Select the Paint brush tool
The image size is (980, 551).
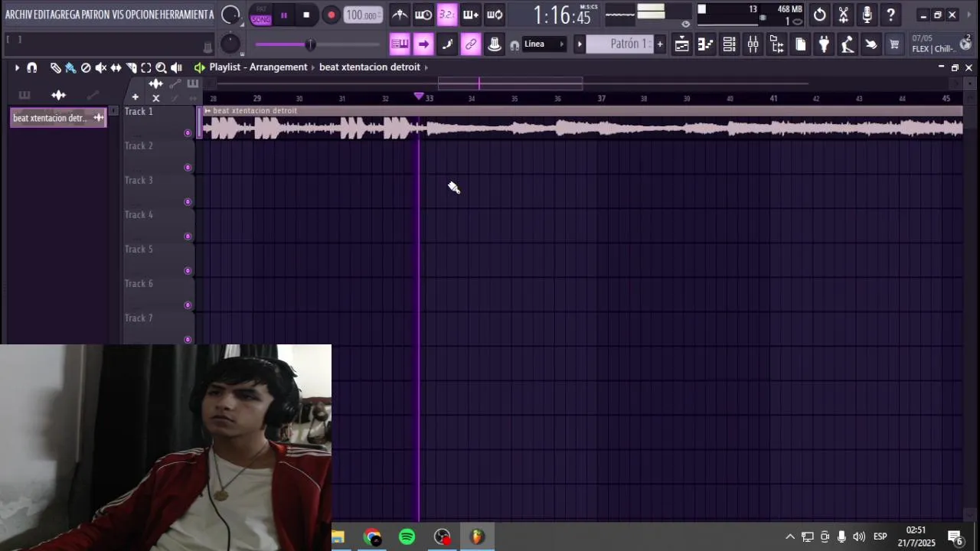(x=70, y=67)
